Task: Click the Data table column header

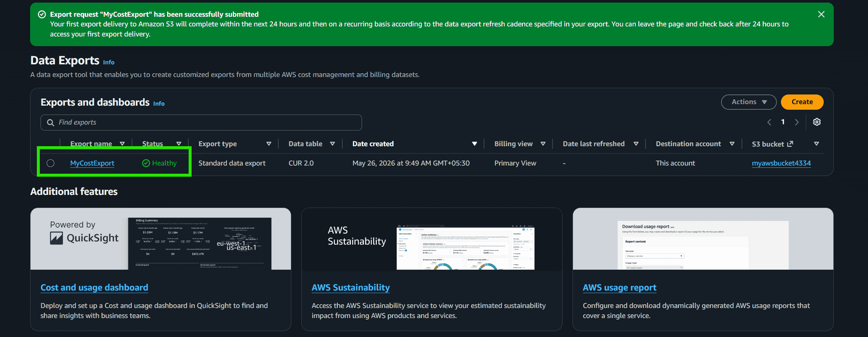Action: pos(305,144)
